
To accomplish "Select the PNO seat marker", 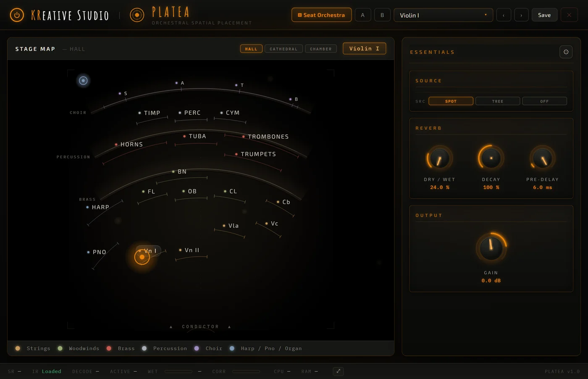I will click(88, 252).
